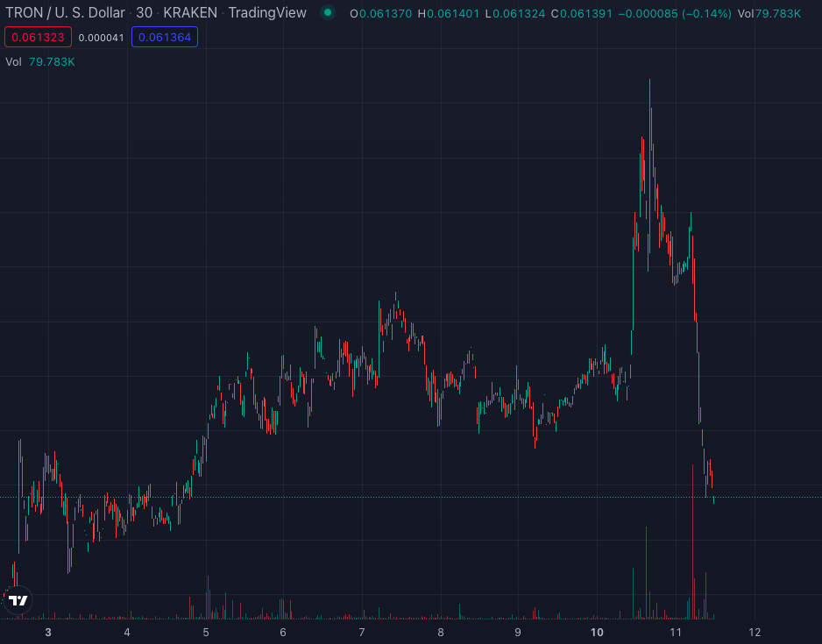Click date label 6 on time axis
The height and width of the screenshot is (644, 822).
[283, 633]
